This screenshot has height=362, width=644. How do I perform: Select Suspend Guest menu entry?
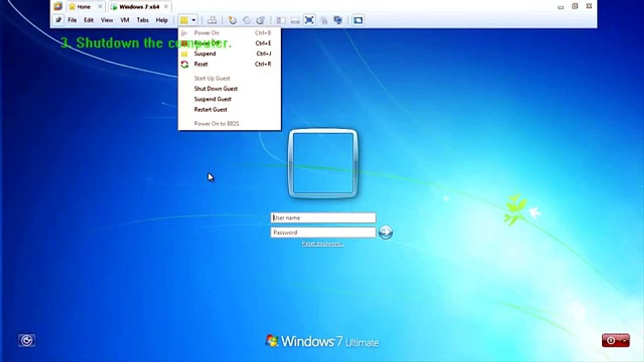click(229, 99)
